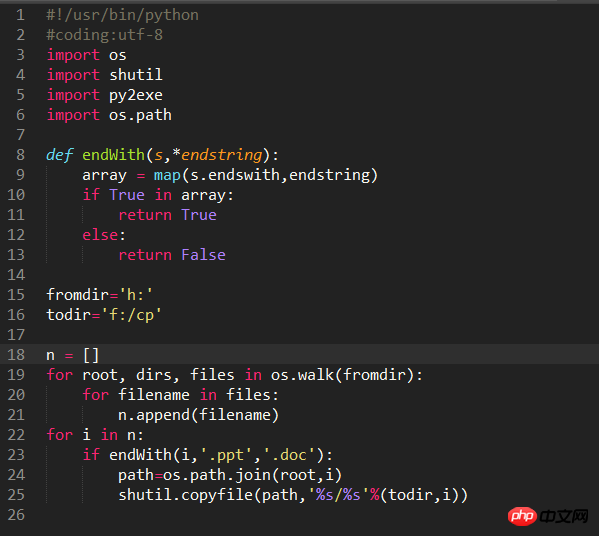Click the endWith function name in definition

(x=113, y=155)
